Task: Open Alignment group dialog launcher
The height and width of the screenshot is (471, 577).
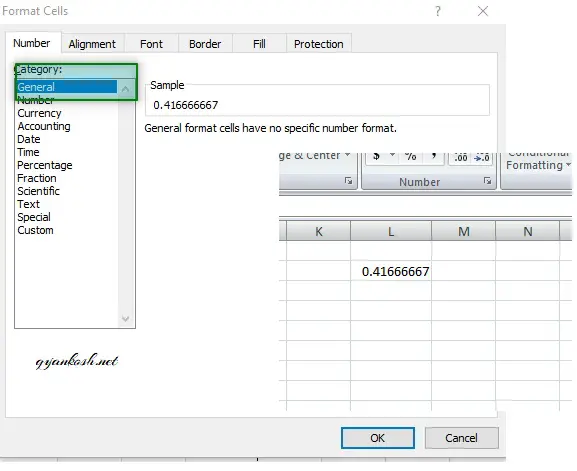Action: click(x=348, y=181)
